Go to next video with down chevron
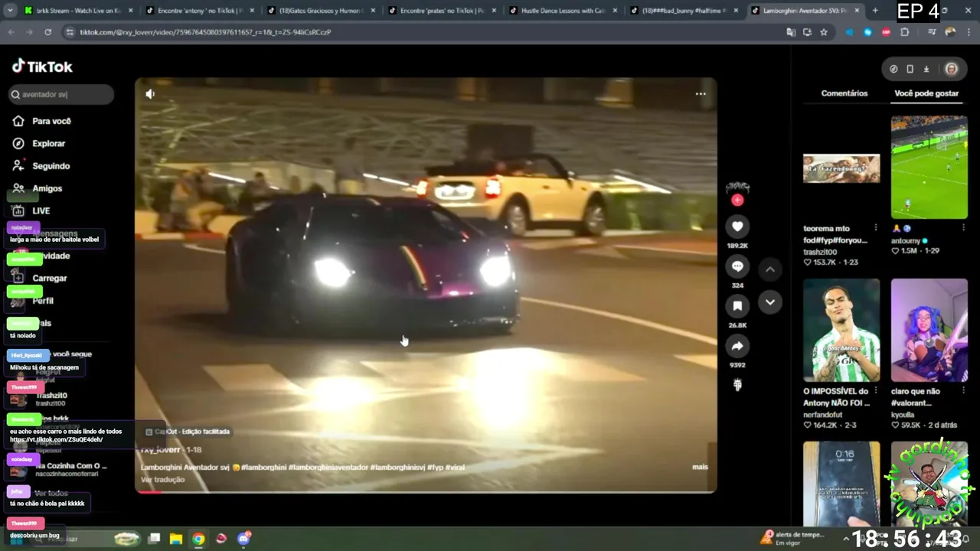Viewport: 980px width, 551px height. (770, 302)
